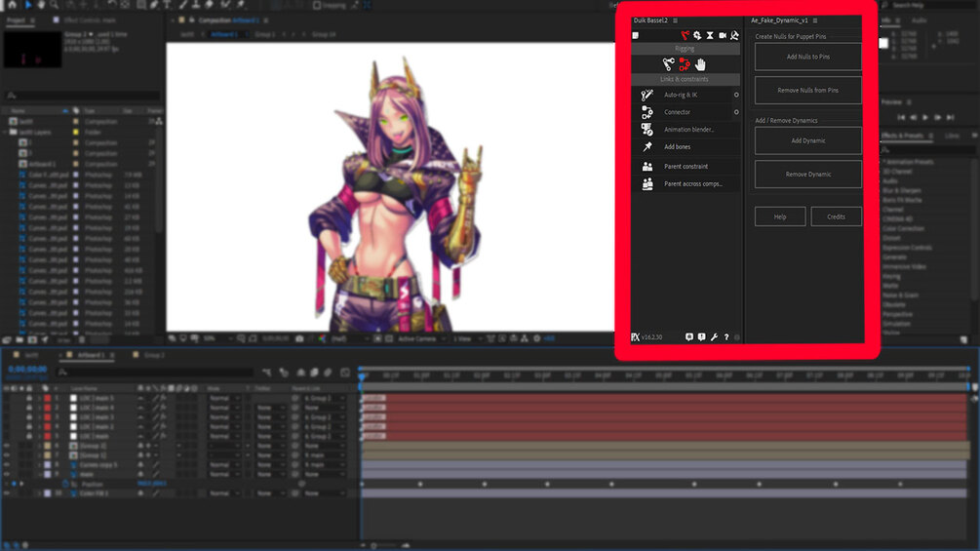Click the Add Dynamic button

click(x=807, y=140)
